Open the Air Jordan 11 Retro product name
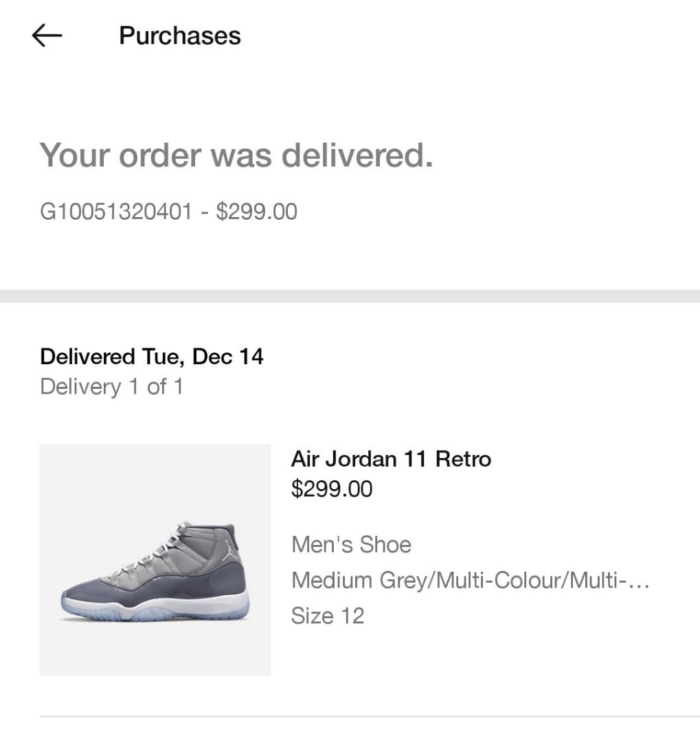Image resolution: width=700 pixels, height=742 pixels. (x=391, y=458)
